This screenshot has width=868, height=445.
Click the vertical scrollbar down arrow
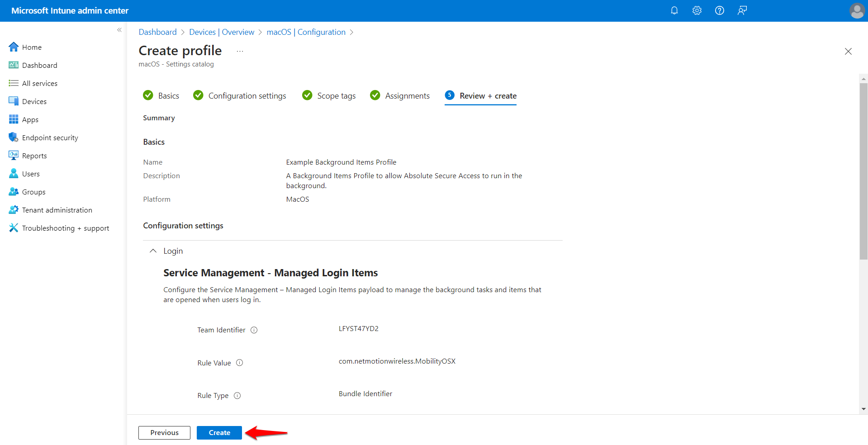(863, 409)
